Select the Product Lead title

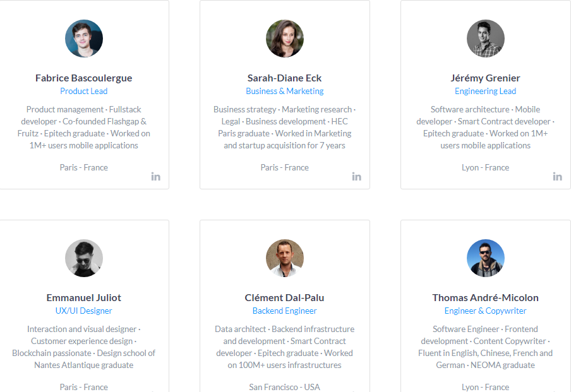point(84,91)
